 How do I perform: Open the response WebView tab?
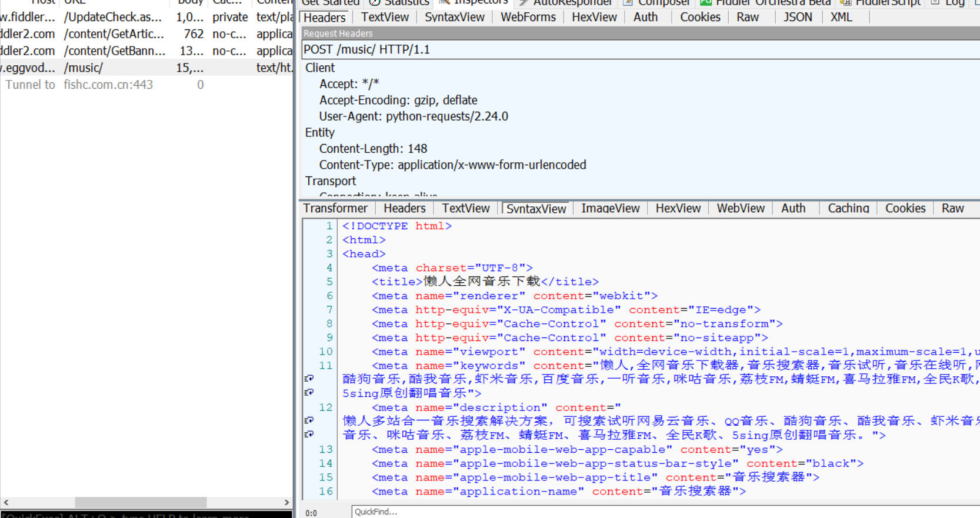pyautogui.click(x=741, y=208)
